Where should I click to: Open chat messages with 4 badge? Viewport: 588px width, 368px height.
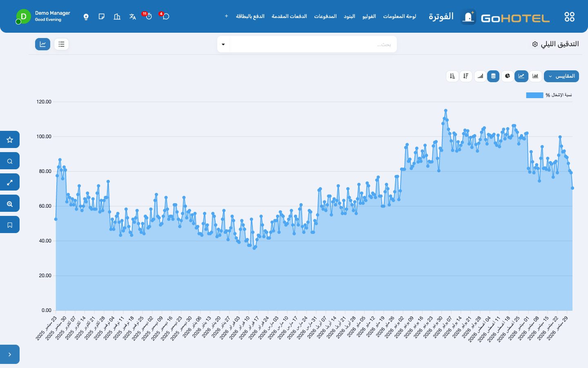[165, 16]
